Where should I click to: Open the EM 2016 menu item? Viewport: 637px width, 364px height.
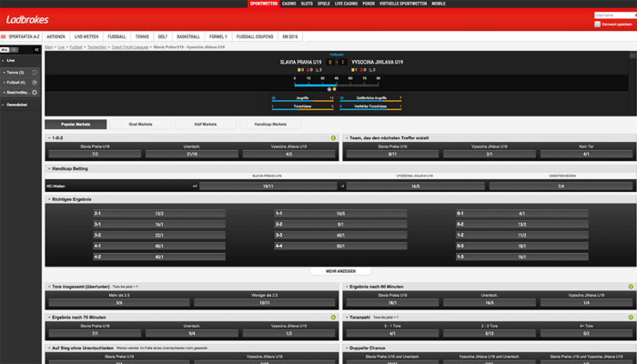290,36
